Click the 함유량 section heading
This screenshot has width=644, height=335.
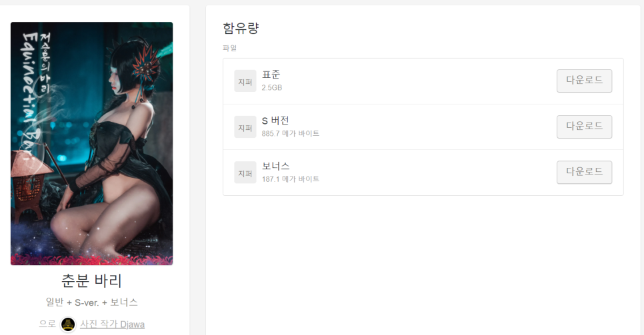pos(241,29)
